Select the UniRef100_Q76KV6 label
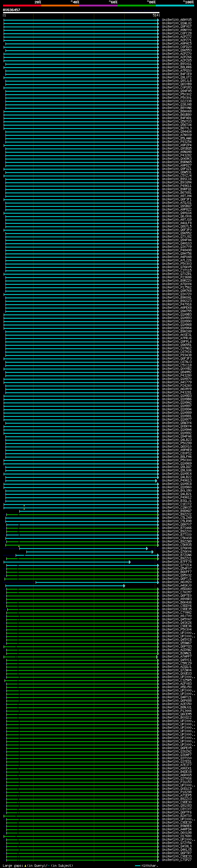 tap(176, 548)
